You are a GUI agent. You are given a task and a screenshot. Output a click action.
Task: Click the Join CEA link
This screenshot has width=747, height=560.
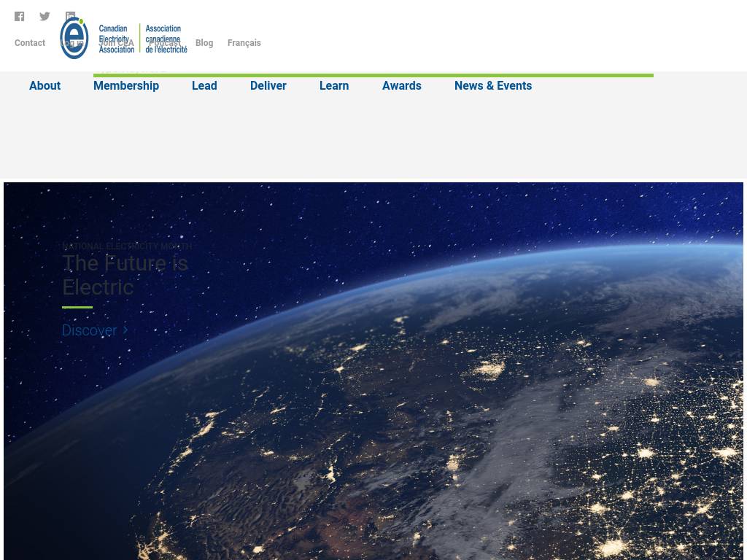click(x=117, y=43)
